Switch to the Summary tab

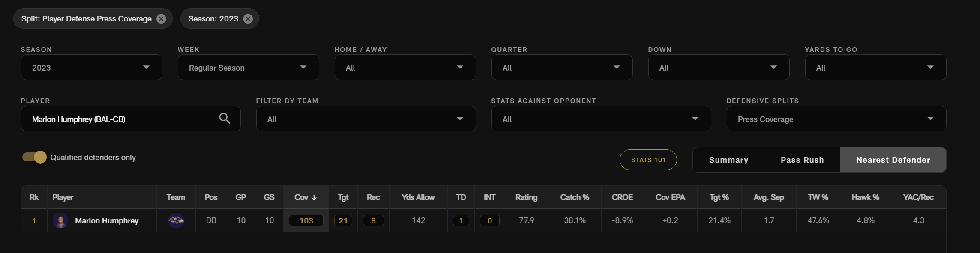(x=728, y=160)
